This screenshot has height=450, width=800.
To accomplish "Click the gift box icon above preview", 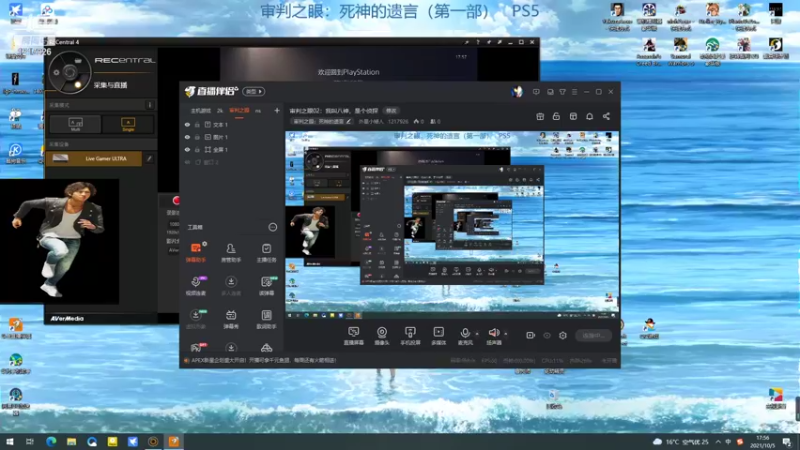I will (540, 116).
